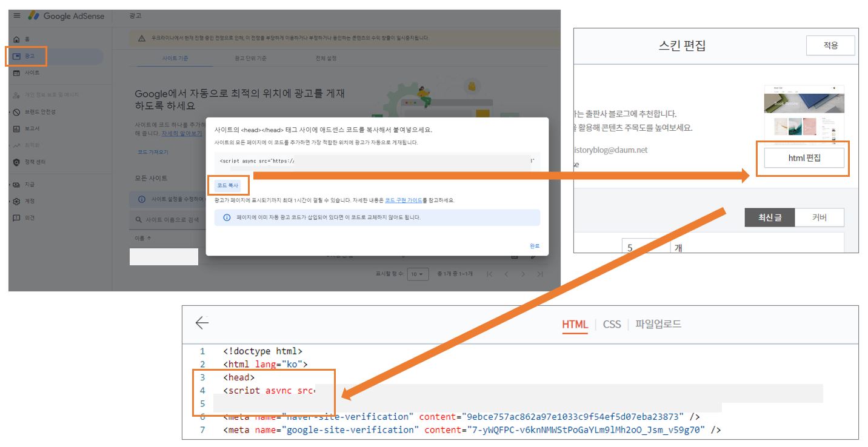Switch to the 사이트 기준 tab
Viewport: 868px width, 447px height.
pyautogui.click(x=175, y=58)
